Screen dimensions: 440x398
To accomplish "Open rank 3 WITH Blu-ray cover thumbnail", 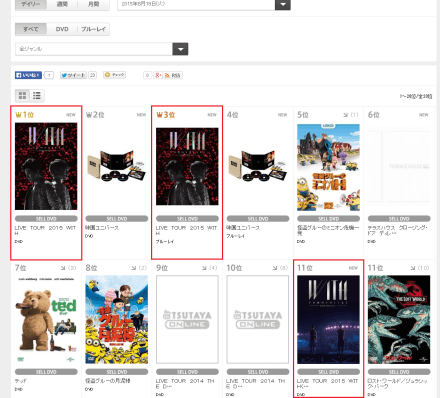I will 187,166.
